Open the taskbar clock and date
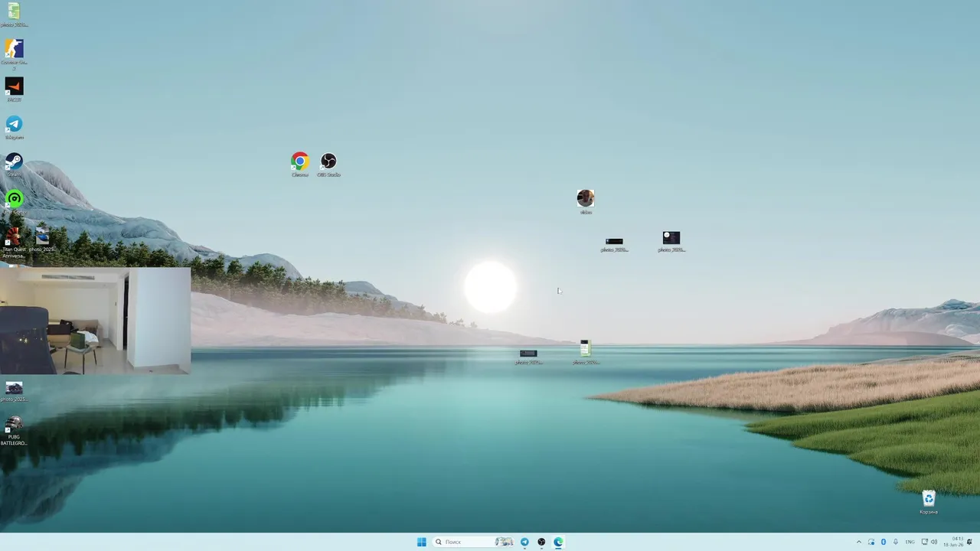Image resolution: width=980 pixels, height=551 pixels. 954,542
